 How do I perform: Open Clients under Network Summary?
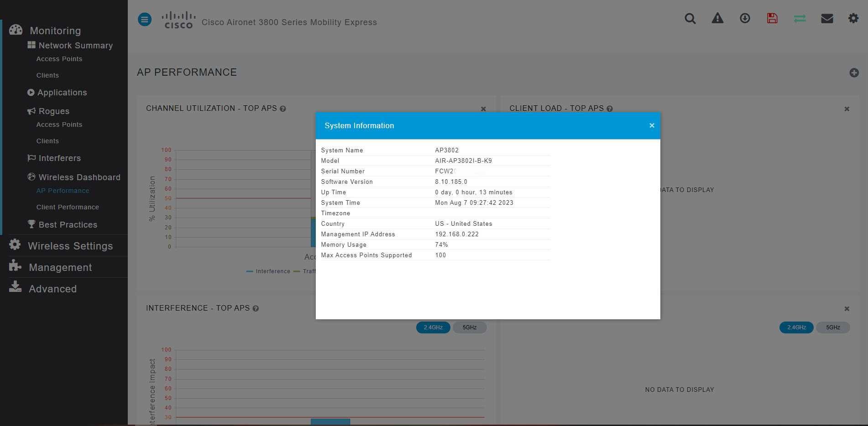point(47,75)
